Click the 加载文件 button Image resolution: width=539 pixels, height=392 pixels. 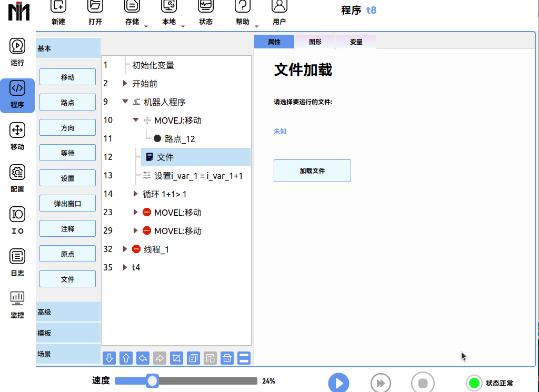312,171
